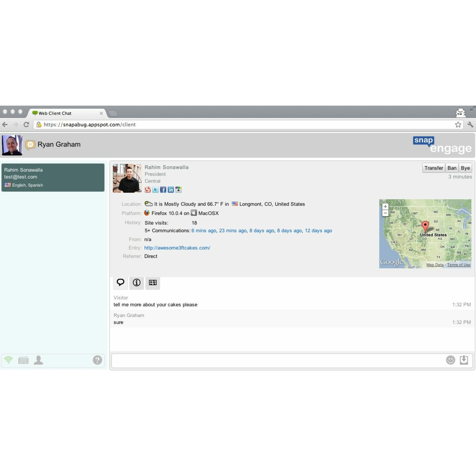Image resolution: width=476 pixels, height=476 pixels.
Task: Click the visitor info circle-i icon
Action: tap(136, 283)
